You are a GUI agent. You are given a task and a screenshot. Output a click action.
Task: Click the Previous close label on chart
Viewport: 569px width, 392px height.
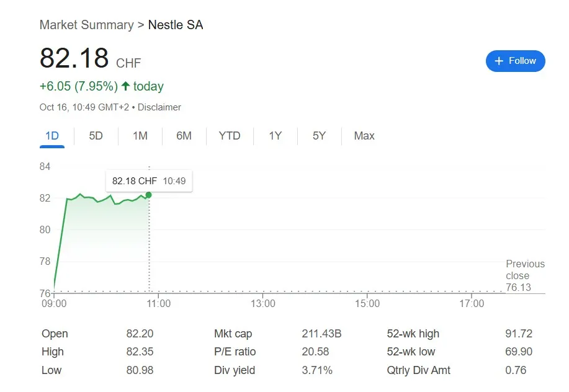point(525,270)
